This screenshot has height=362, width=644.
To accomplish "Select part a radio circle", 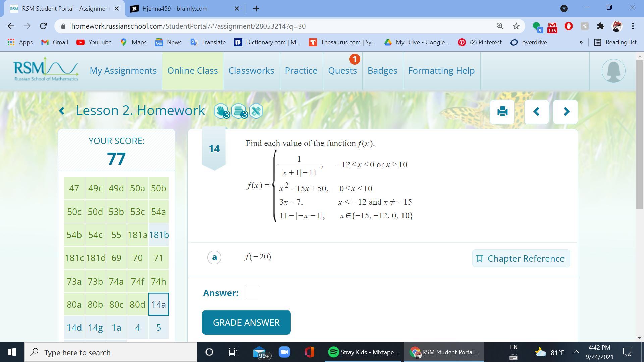I will pos(214,257).
